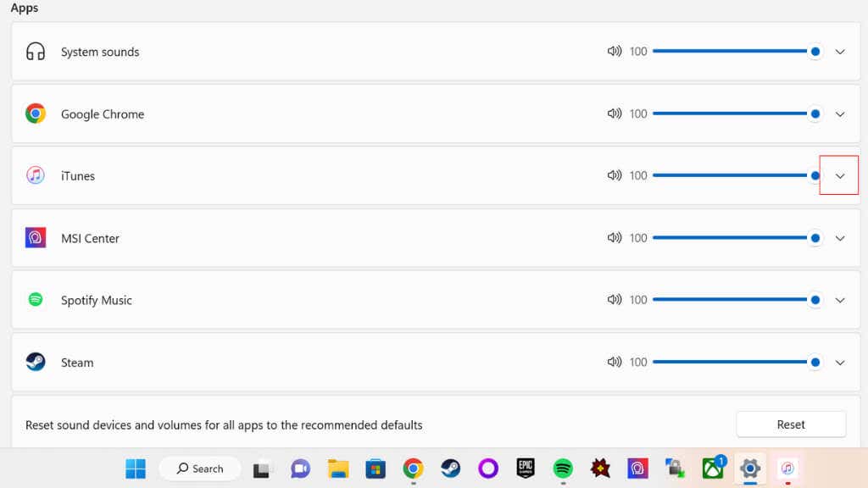Click the Spotify Music app icon in list
This screenshot has height=488, width=868.
36,299
